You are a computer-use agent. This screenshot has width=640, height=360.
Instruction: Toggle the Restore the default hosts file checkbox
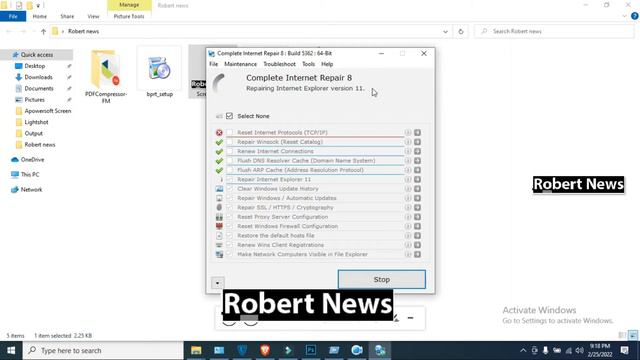230,236
